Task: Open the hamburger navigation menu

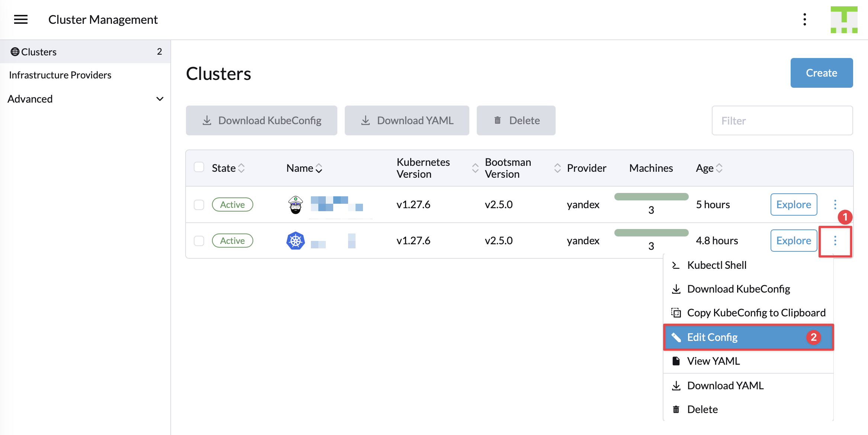Action: tap(21, 19)
